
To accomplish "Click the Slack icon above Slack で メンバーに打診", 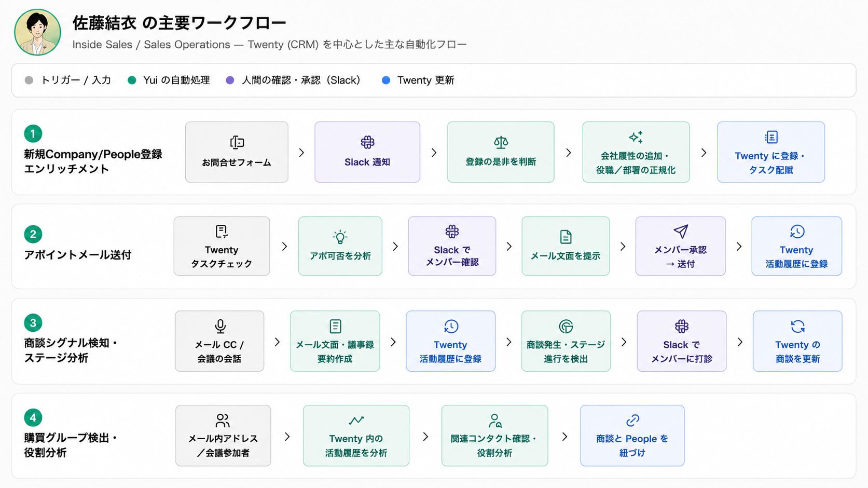I will (x=682, y=326).
